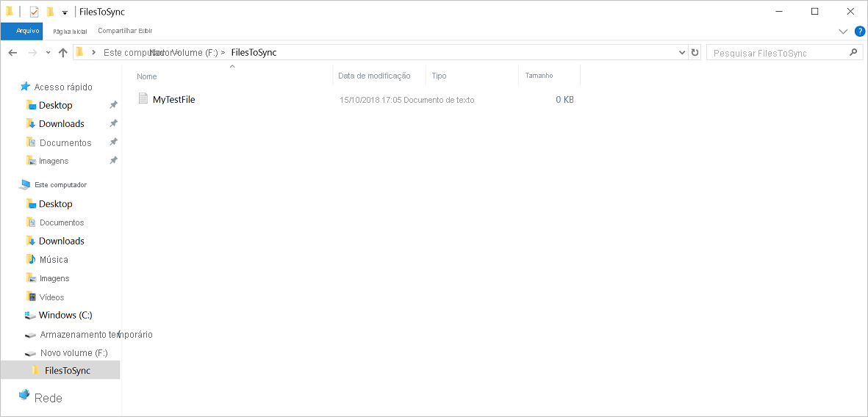Image resolution: width=868 pixels, height=417 pixels.
Task: Click the Música folder icon
Action: (x=31, y=259)
